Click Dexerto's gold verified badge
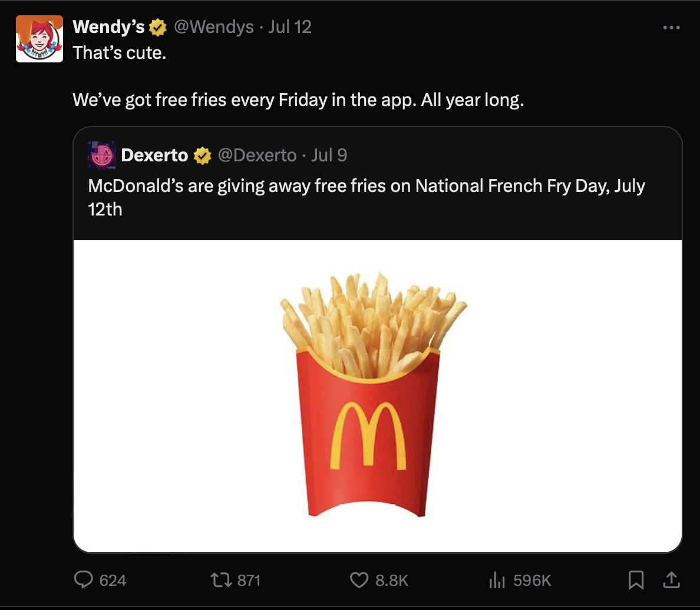This screenshot has width=700, height=610. coord(202,155)
